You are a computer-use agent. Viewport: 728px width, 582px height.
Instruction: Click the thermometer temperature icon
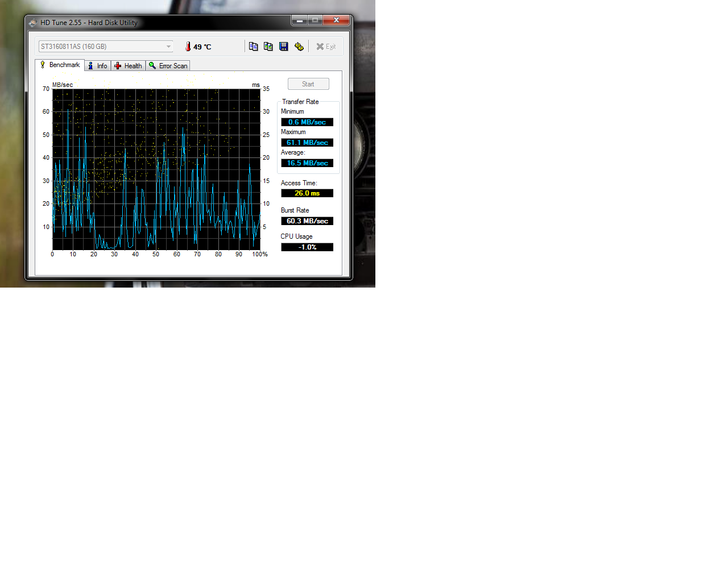(x=188, y=47)
